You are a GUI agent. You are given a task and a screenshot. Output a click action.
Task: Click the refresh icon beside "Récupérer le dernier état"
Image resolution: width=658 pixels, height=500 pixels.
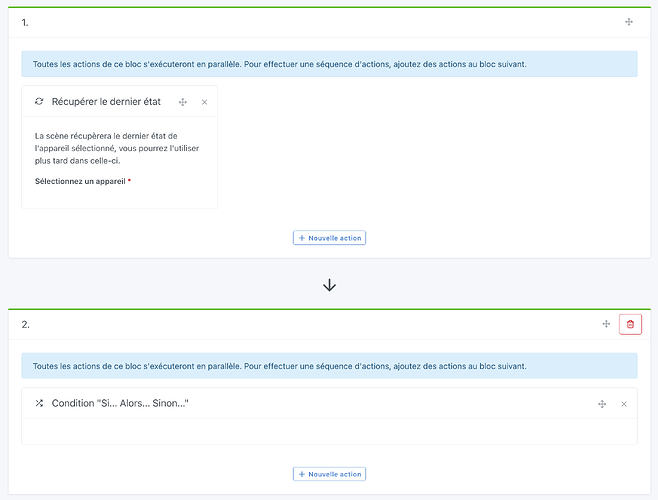pyautogui.click(x=39, y=102)
